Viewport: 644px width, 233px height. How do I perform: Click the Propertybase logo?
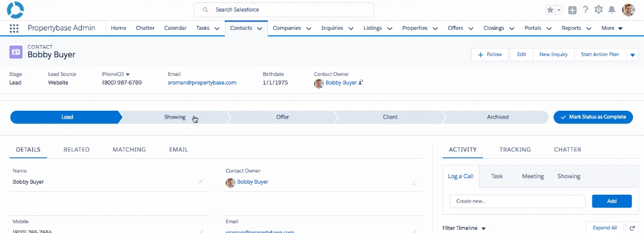coord(15,10)
